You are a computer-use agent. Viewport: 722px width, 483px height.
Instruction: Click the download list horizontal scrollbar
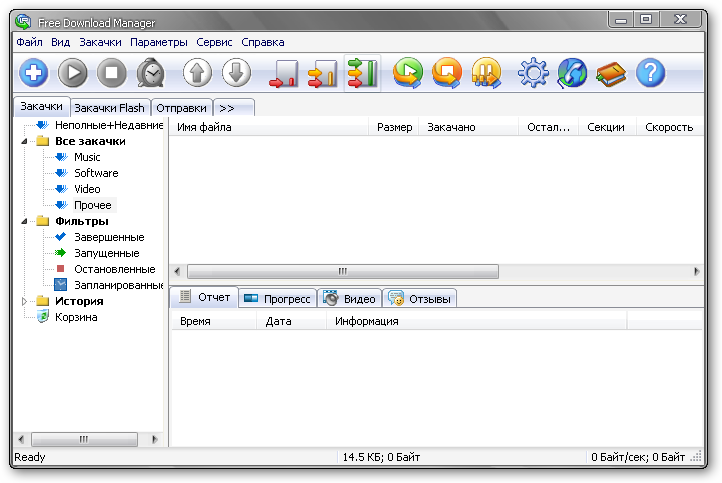click(342, 271)
